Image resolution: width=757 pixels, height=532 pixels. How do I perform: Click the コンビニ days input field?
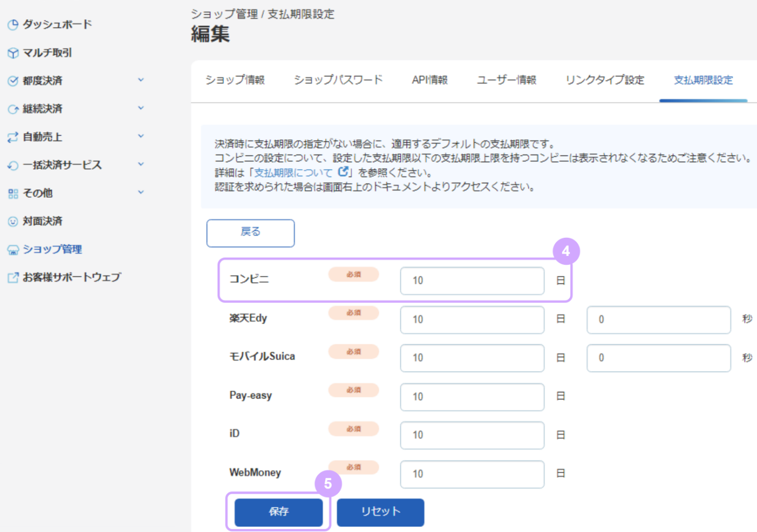(472, 281)
